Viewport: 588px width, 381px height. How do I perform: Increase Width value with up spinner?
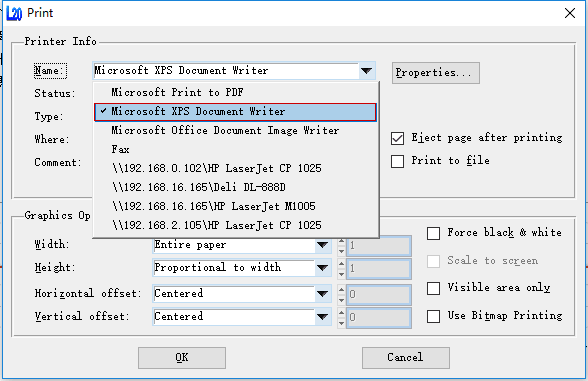(x=341, y=241)
